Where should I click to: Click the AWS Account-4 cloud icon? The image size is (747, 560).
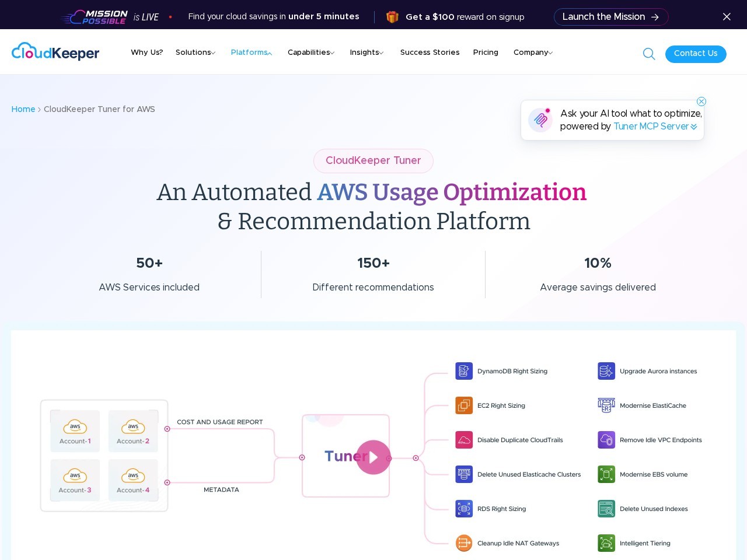click(133, 476)
